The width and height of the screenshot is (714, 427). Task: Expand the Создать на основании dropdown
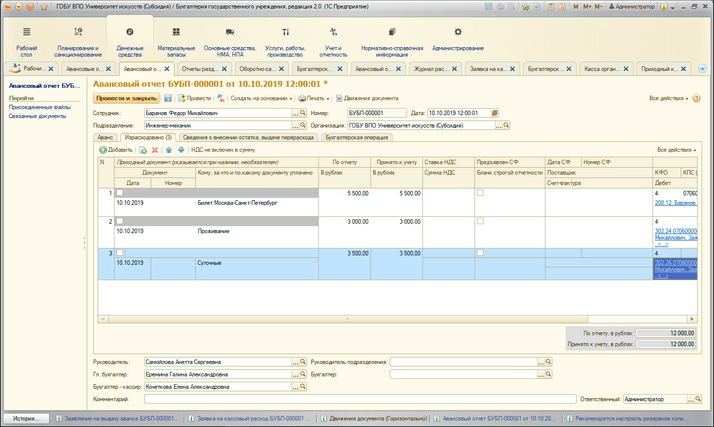click(x=262, y=99)
